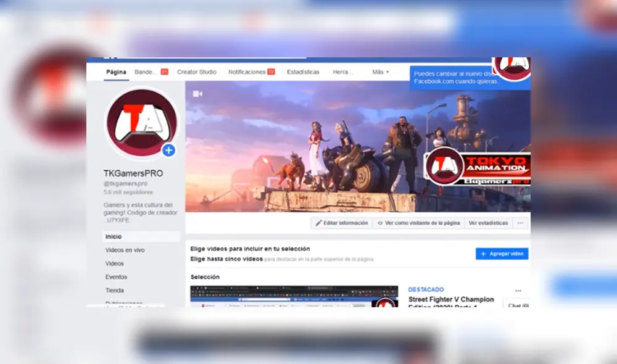The width and height of the screenshot is (617, 364).
Task: Click the eye icon on Ver como visitante
Action: point(380,223)
